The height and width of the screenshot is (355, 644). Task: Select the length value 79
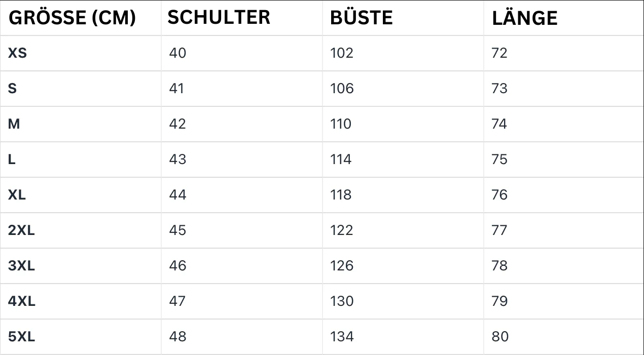click(499, 301)
